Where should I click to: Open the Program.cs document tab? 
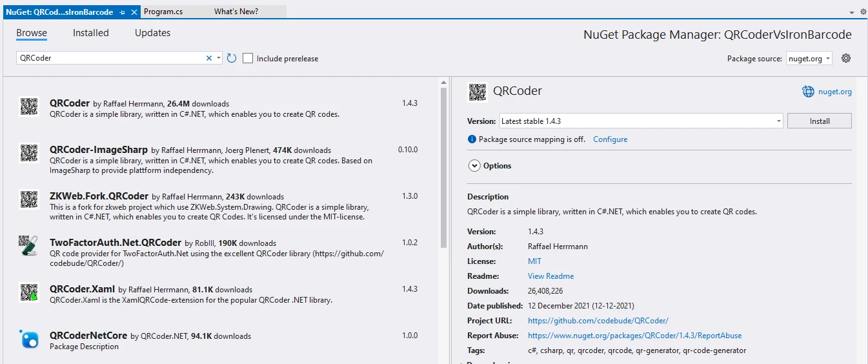(x=163, y=12)
